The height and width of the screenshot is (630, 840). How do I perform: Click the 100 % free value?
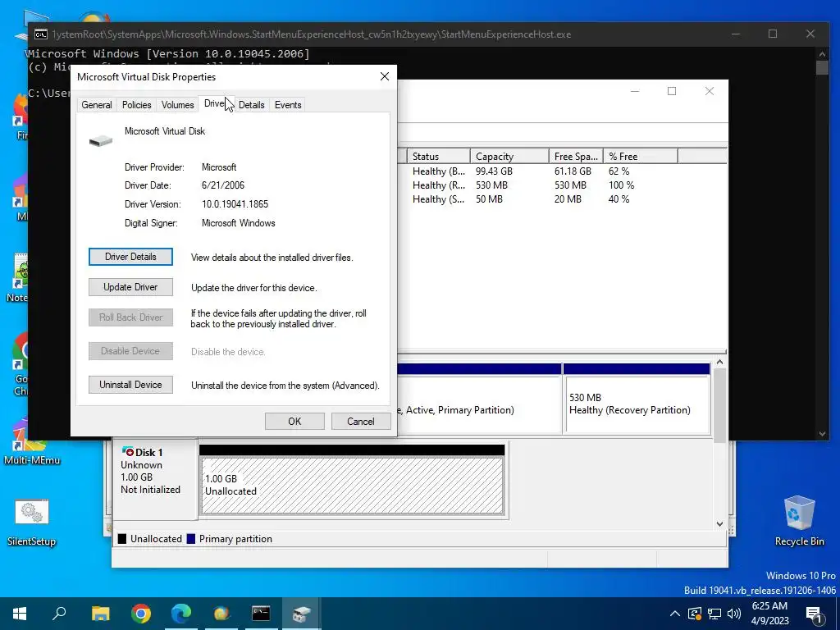click(622, 185)
